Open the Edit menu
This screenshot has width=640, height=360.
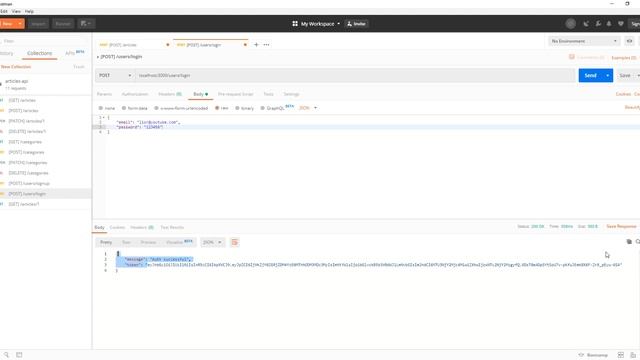point(4,11)
